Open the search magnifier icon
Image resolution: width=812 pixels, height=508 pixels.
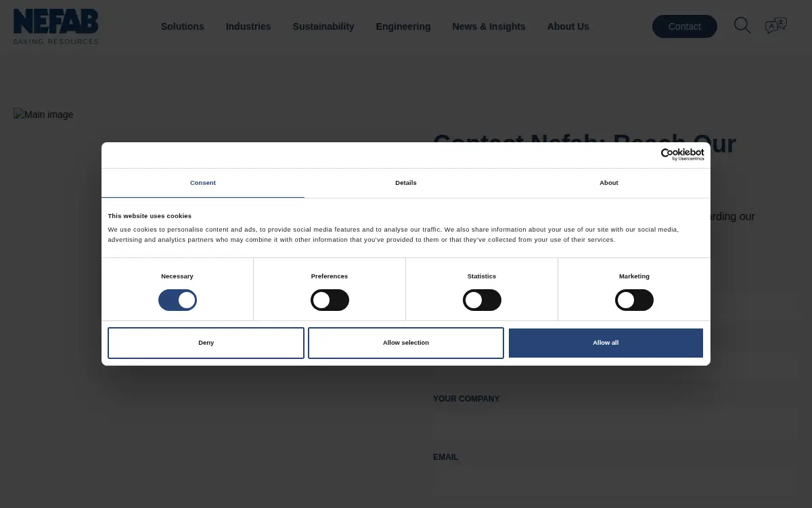point(742,26)
